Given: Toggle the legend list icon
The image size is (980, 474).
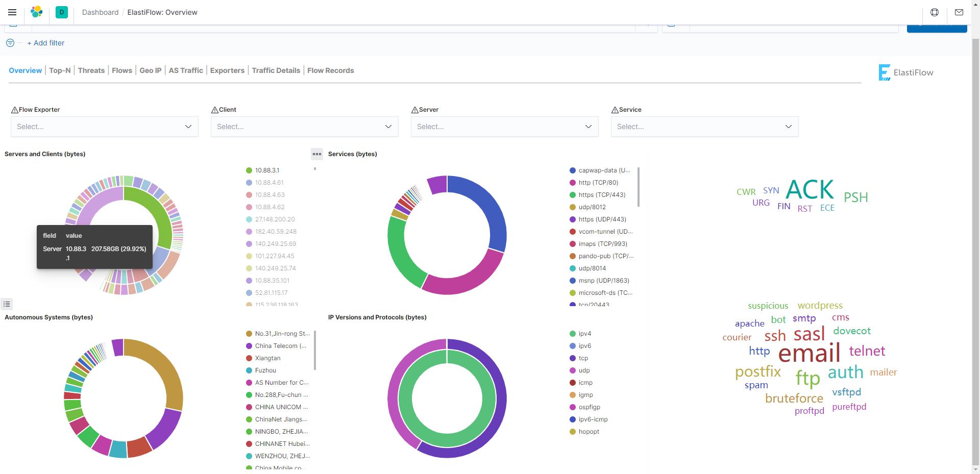Looking at the screenshot, I should click(7, 304).
